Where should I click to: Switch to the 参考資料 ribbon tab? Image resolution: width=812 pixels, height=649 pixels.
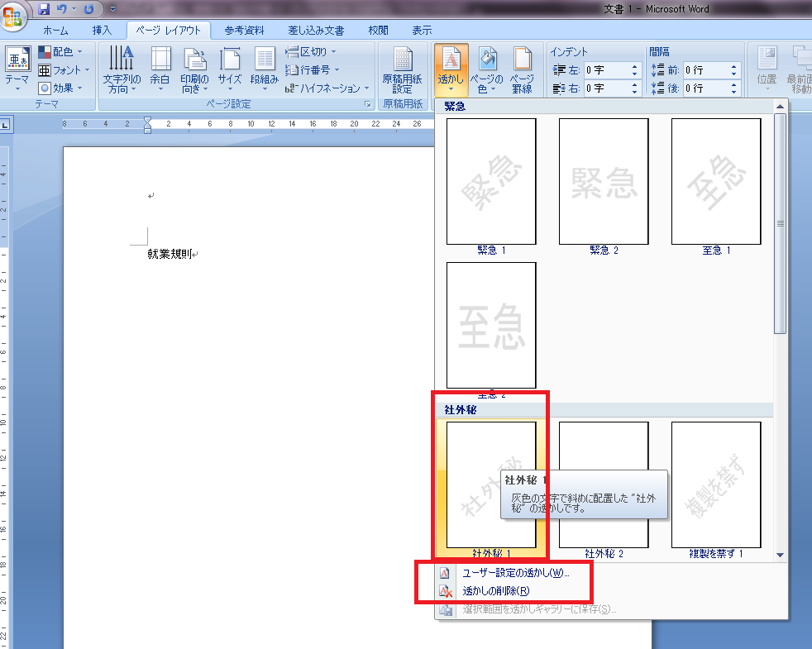[244, 31]
